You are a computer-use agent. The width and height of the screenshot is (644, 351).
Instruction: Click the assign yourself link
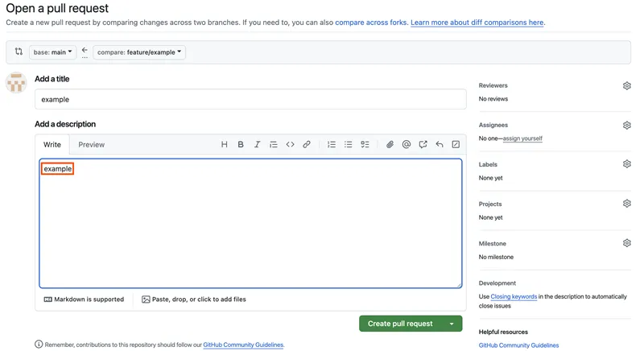coord(522,138)
